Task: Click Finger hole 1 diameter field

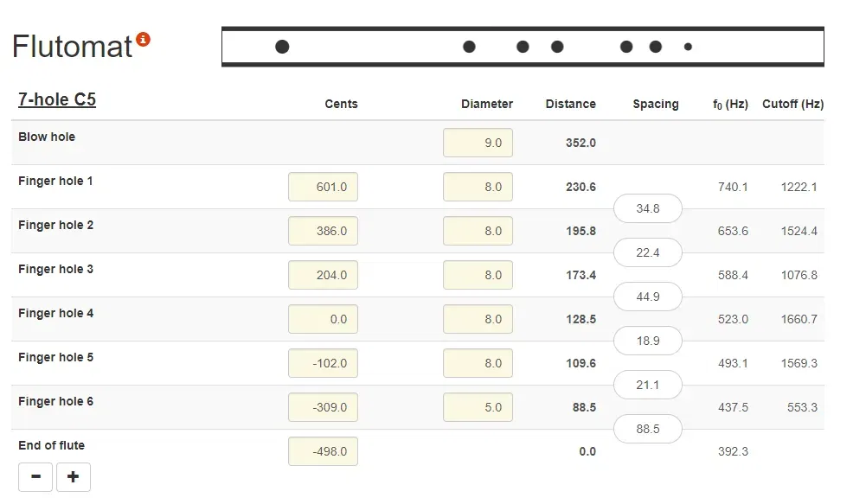Action: pos(478,187)
